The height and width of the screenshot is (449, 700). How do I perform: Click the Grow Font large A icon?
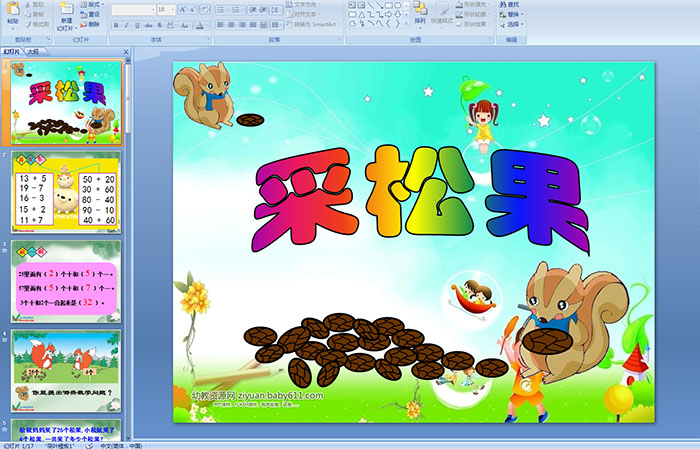pos(183,9)
